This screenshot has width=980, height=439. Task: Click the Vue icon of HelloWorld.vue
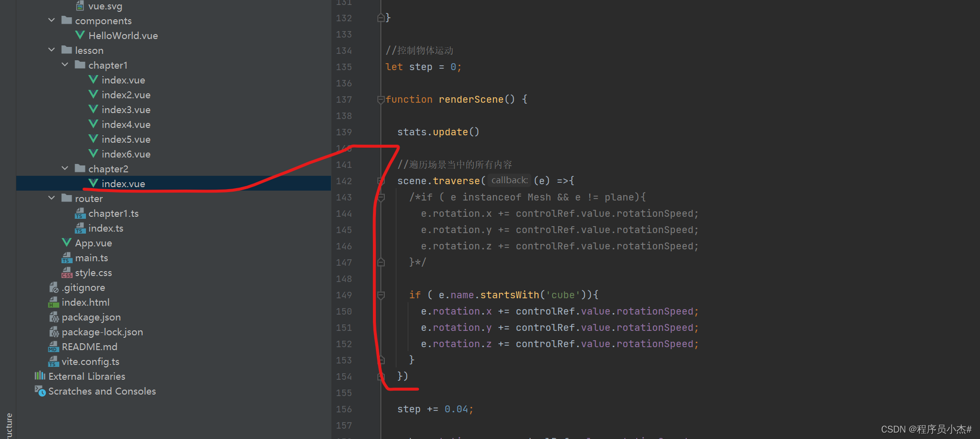pos(80,35)
